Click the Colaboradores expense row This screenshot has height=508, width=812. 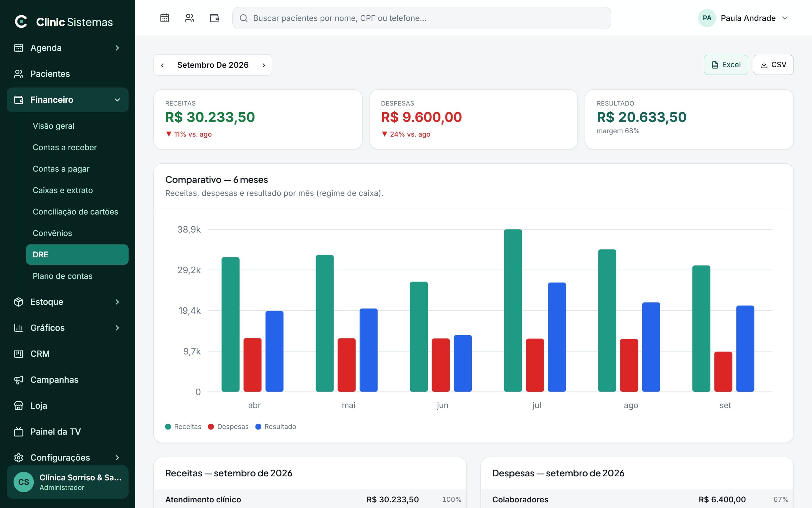coord(637,499)
